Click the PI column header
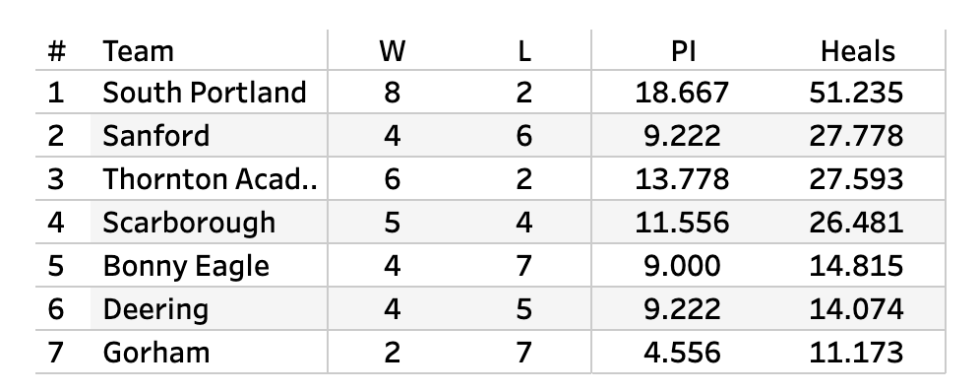Screen dimensions: 980x392 click(683, 51)
